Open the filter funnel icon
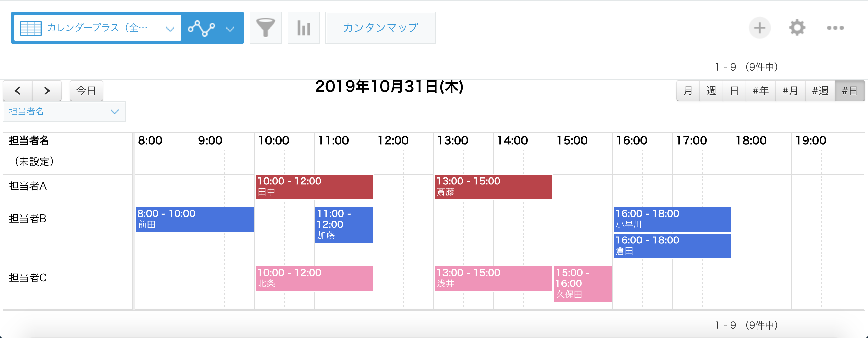The height and width of the screenshot is (338, 868). pos(265,28)
